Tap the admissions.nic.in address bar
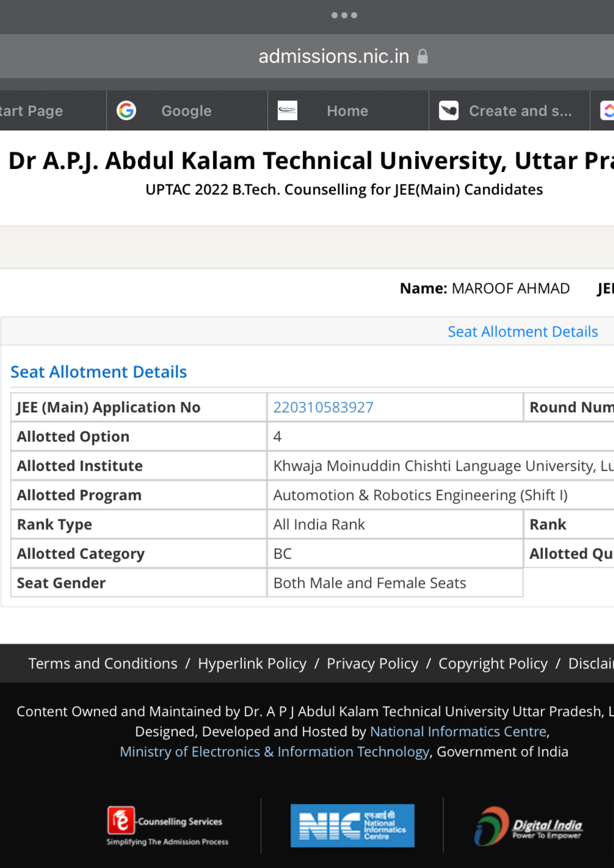Viewport: 614px width, 868px height. click(x=333, y=56)
